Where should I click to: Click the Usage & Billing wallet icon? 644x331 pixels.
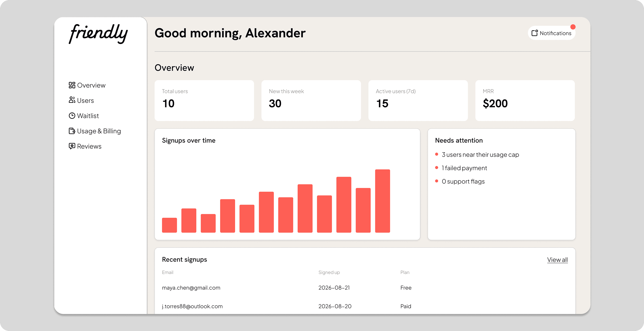click(72, 131)
